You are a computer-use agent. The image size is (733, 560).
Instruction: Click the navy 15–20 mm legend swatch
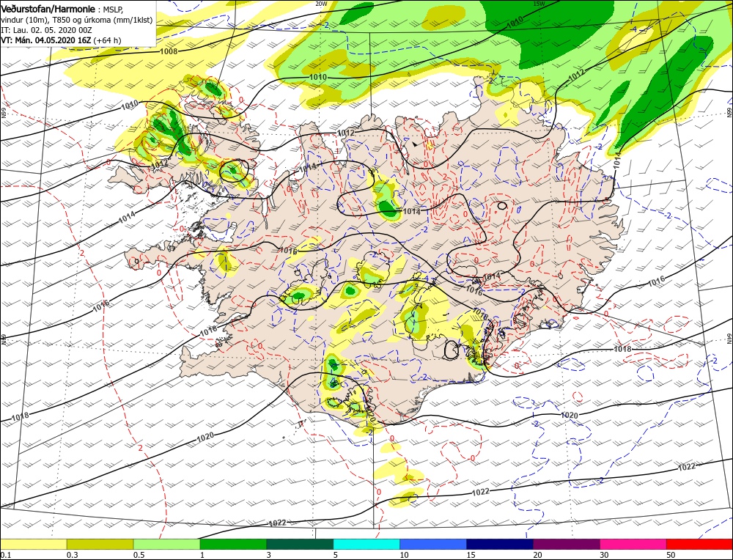(x=500, y=544)
